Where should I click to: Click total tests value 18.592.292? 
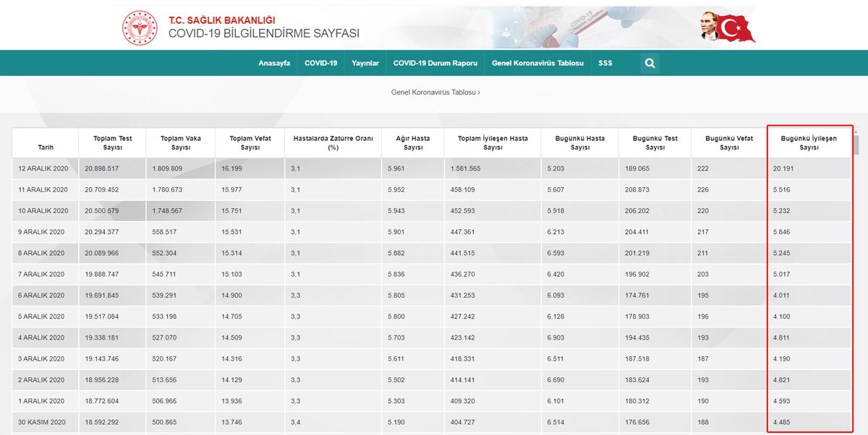(x=101, y=422)
